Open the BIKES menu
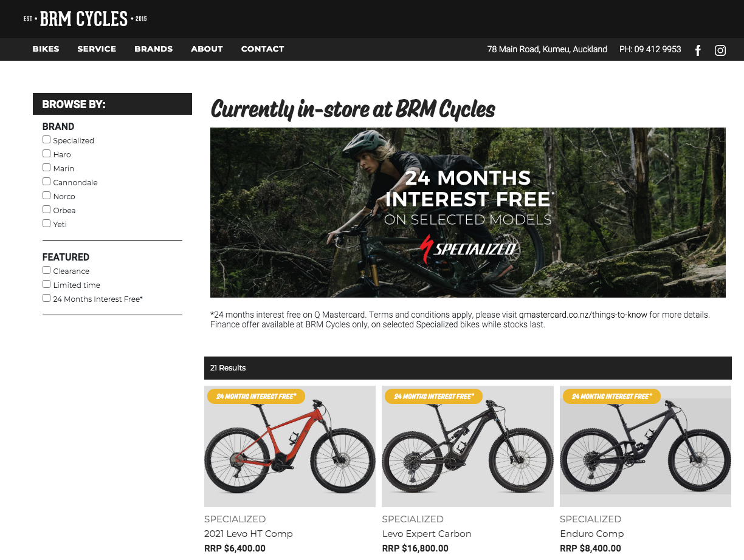The width and height of the screenshot is (744, 560). pos(46,49)
